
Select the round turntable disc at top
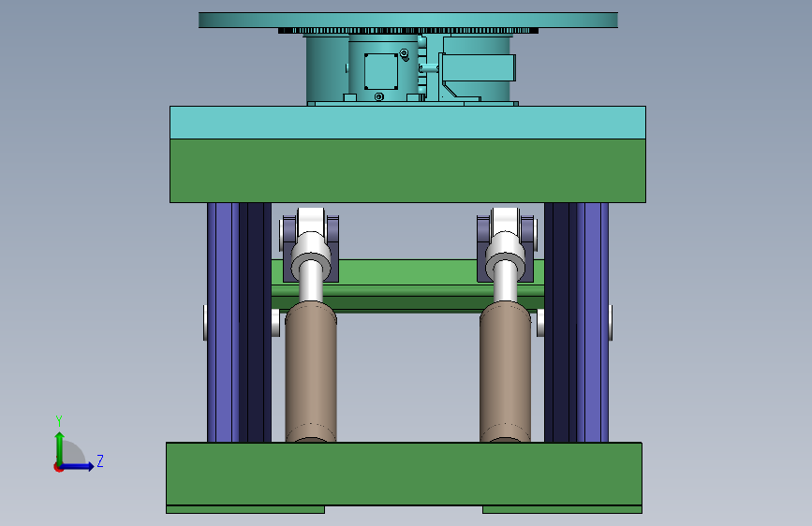(408, 21)
